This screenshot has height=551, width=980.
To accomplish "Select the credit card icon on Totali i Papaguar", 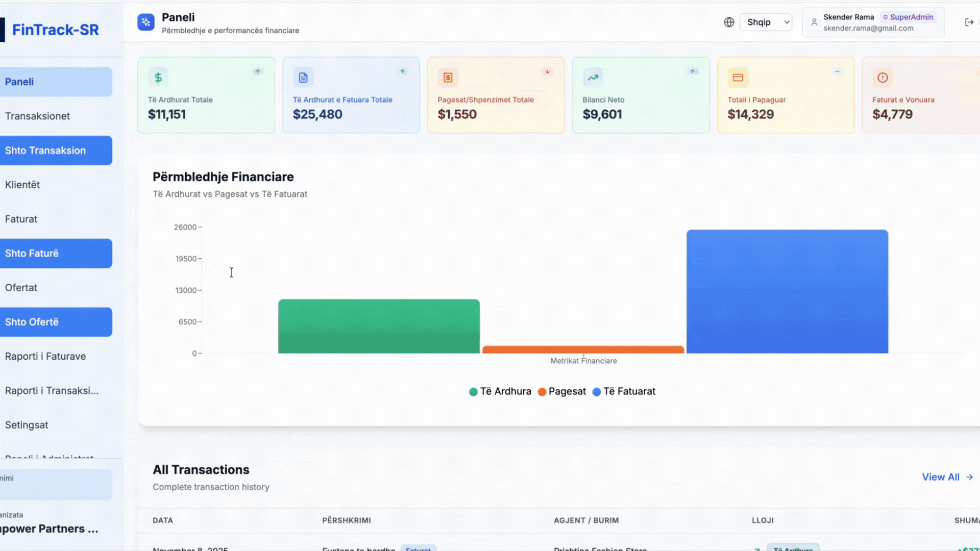I will click(x=738, y=78).
